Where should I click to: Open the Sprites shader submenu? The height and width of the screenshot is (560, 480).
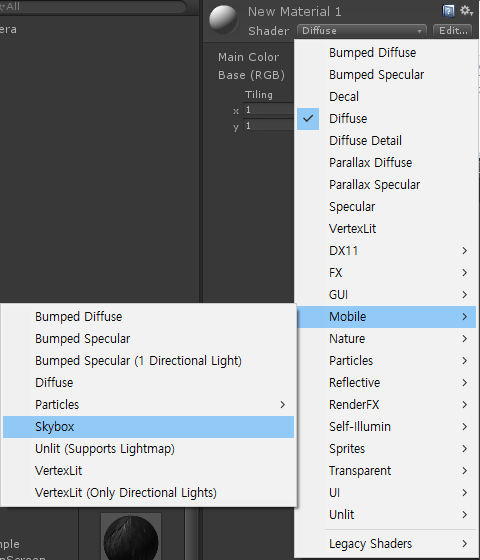tap(386, 449)
